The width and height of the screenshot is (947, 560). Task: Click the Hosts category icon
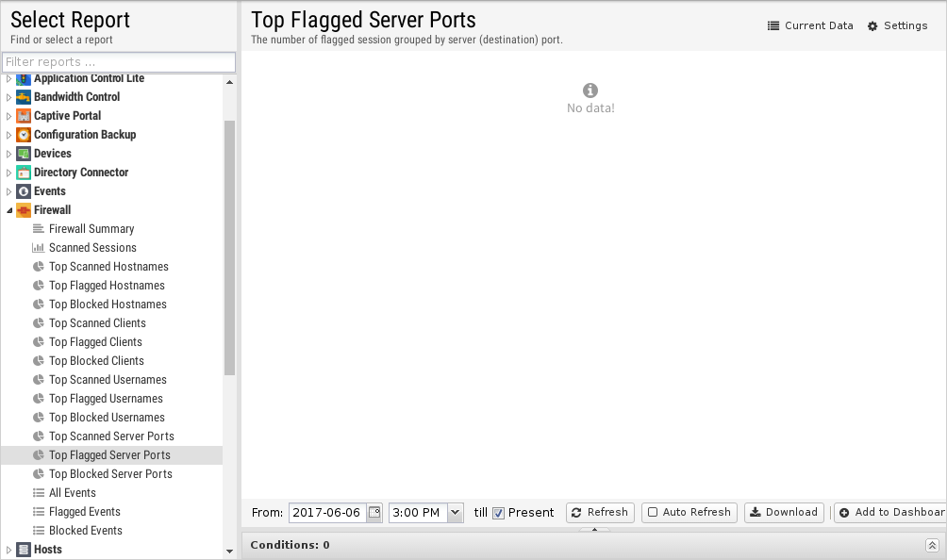coord(23,550)
